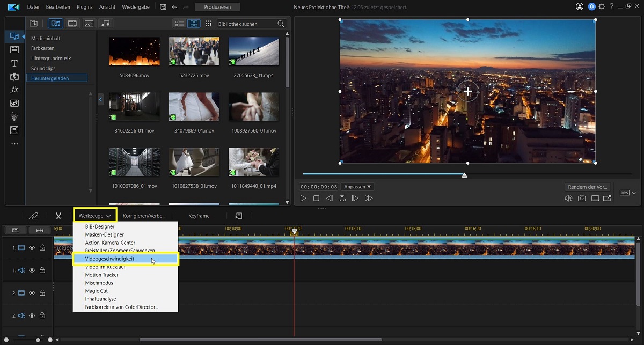Image resolution: width=644 pixels, height=345 pixels.
Task: Open the fx effects room
Action: (x=14, y=90)
